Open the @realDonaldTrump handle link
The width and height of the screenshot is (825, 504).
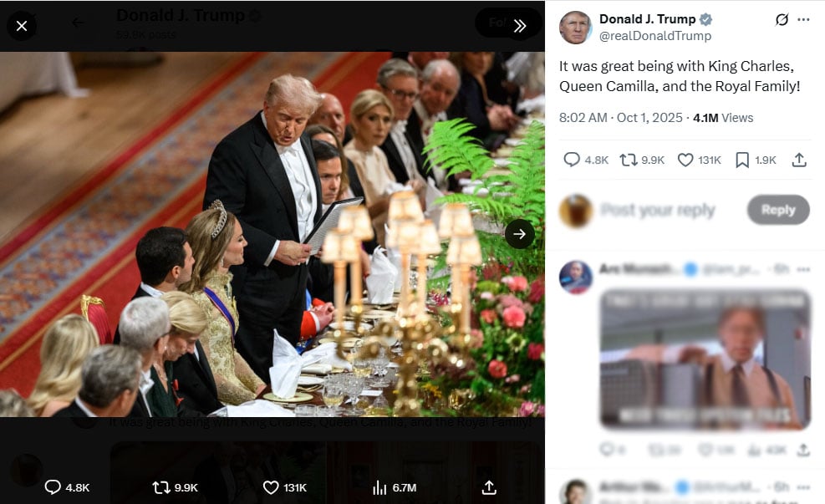[655, 36]
